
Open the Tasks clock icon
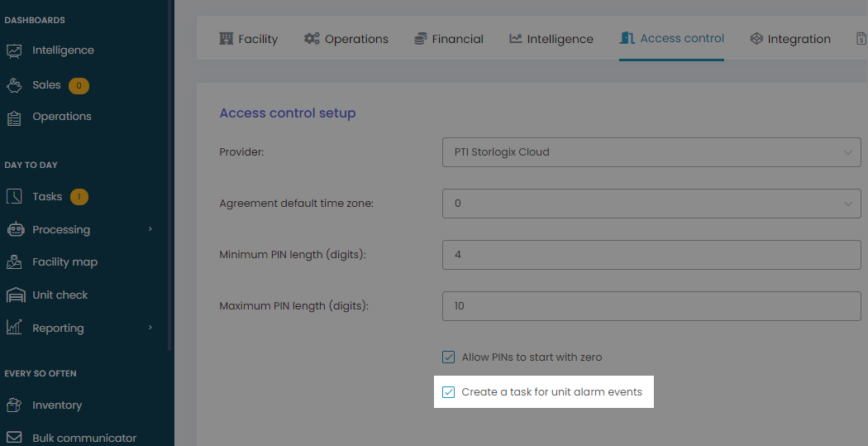click(14, 197)
